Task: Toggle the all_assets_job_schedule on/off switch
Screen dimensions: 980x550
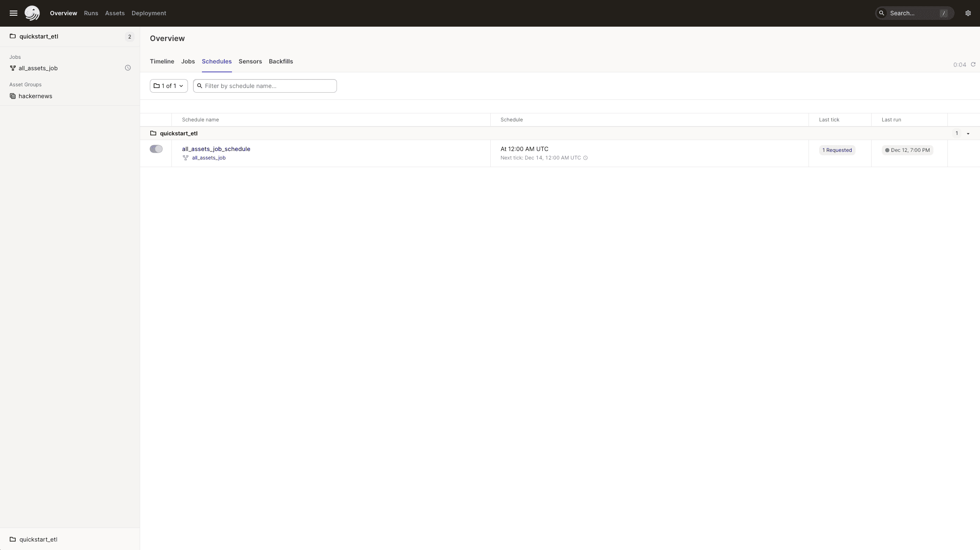Action: pyautogui.click(x=156, y=148)
